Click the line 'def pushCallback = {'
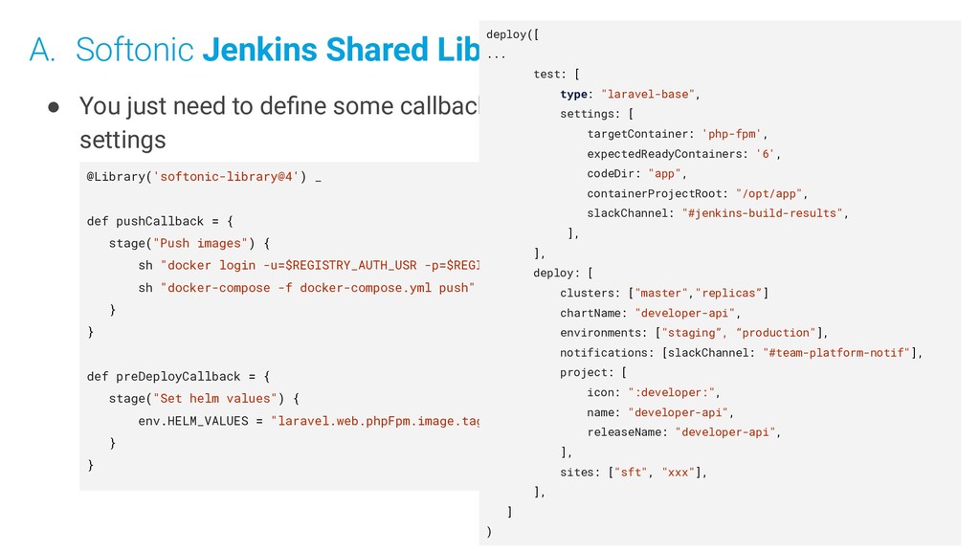This screenshot has height=551, width=980. [x=160, y=221]
